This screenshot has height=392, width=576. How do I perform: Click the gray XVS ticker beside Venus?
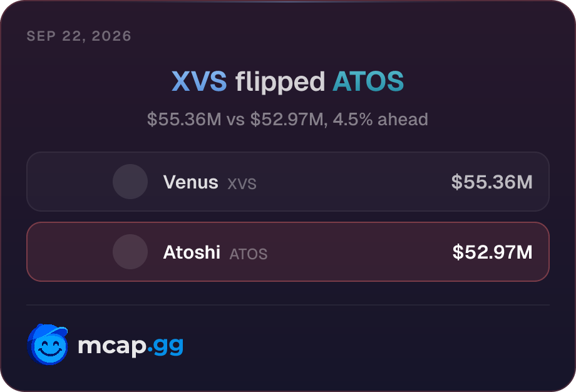(x=242, y=183)
